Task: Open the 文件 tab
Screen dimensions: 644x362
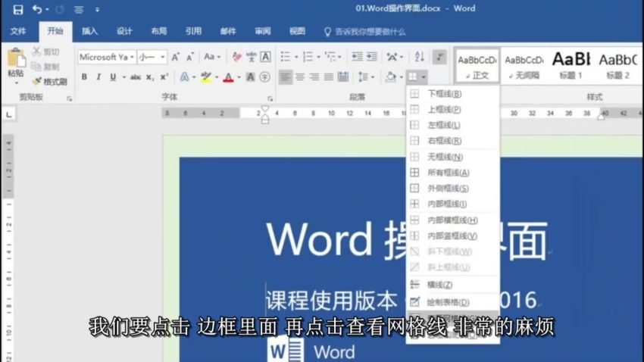Action: [18, 31]
